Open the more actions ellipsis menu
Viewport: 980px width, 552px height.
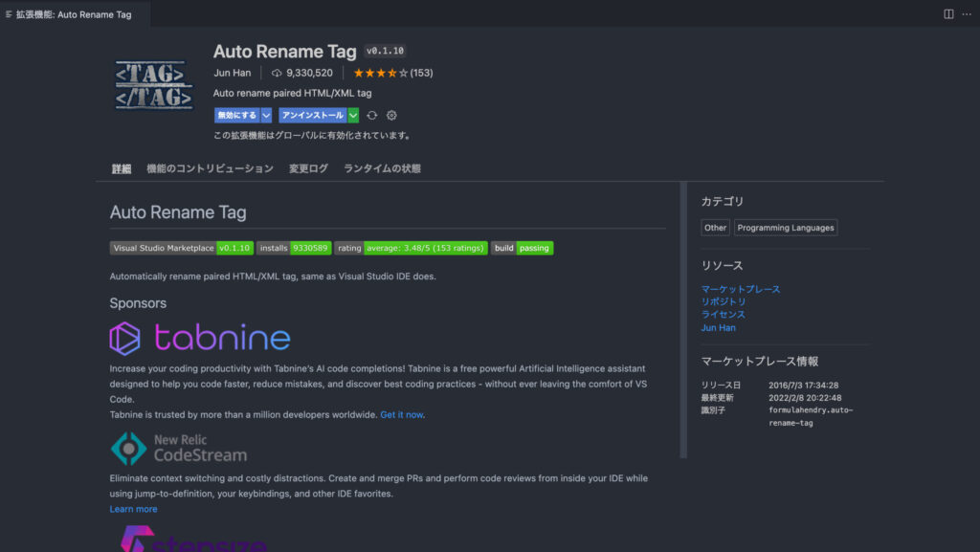point(966,14)
